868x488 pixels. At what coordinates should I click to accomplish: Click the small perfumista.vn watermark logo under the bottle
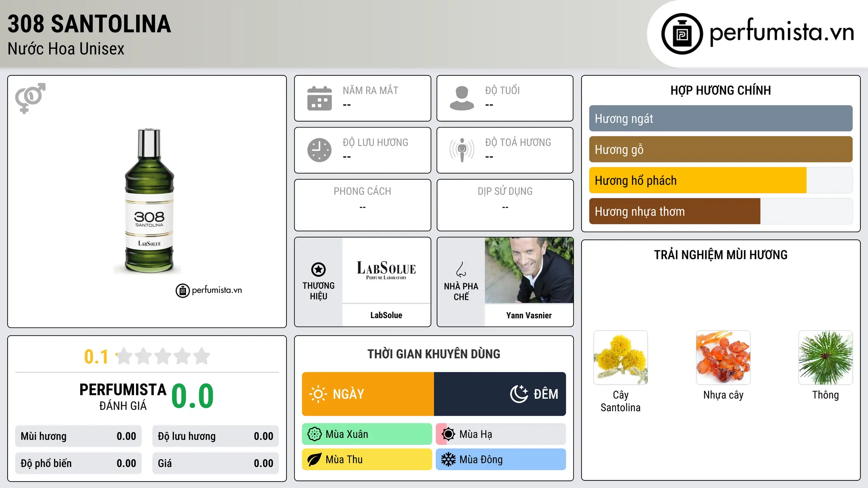coord(209,291)
